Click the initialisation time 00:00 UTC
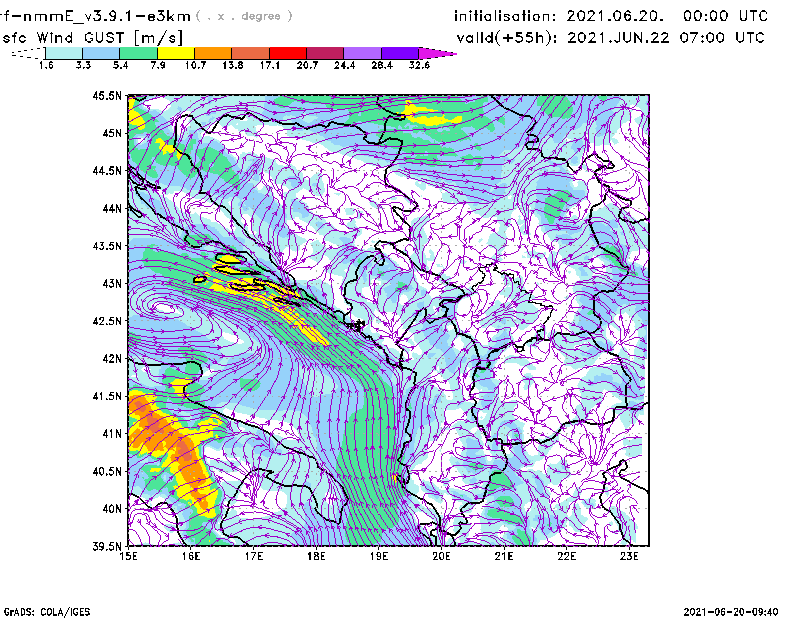 point(726,16)
